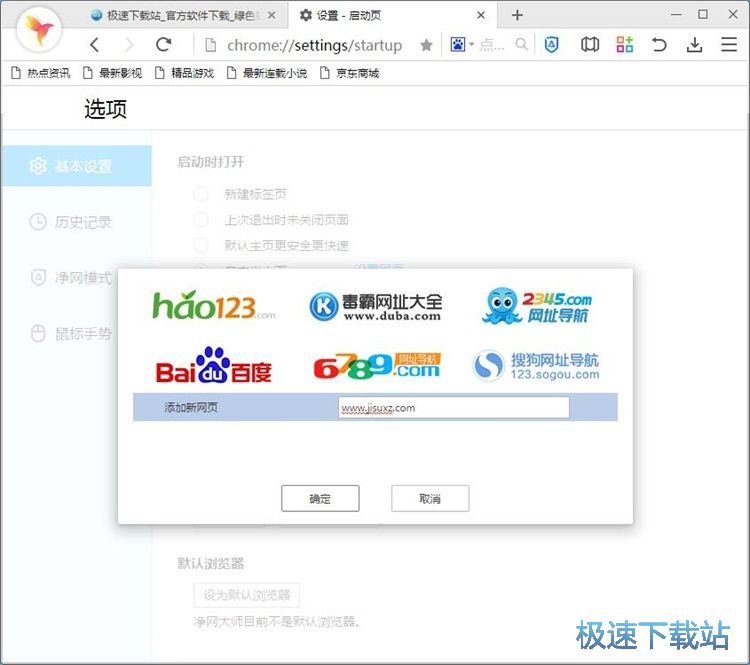Viewport: 750px width, 665px height.
Task: Confirm with the 确定 button
Action: [x=320, y=499]
